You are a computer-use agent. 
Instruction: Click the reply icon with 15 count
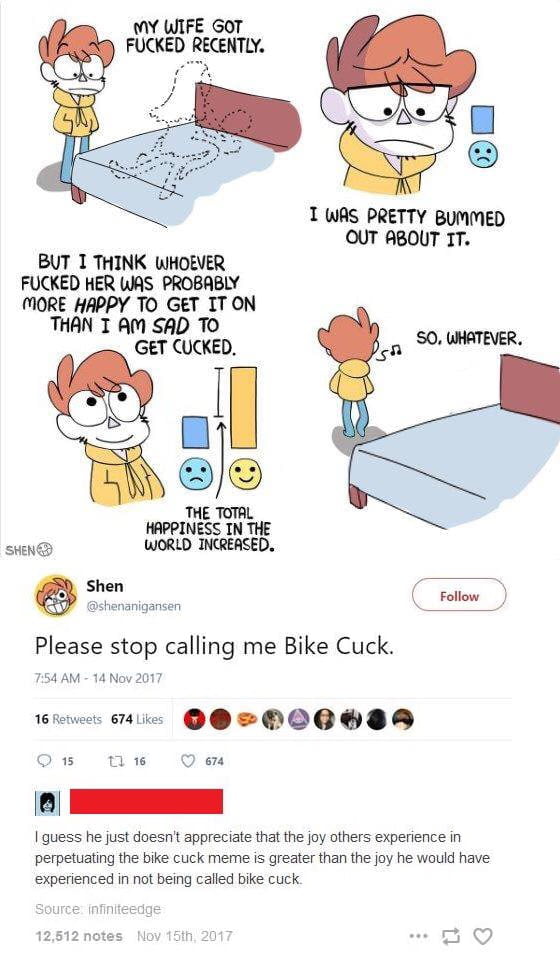coord(45,761)
